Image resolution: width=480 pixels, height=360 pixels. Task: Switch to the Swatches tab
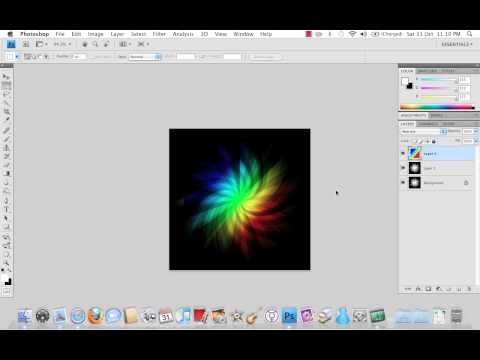428,71
